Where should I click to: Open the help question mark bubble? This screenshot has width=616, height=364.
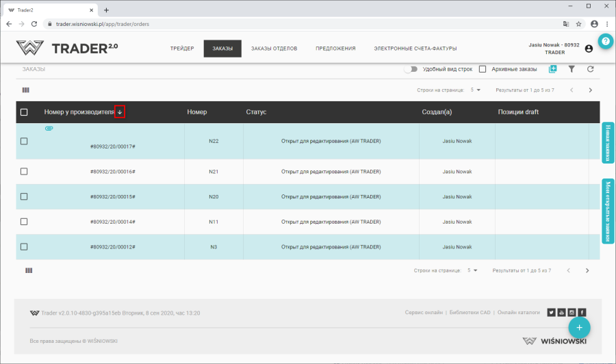tap(605, 41)
